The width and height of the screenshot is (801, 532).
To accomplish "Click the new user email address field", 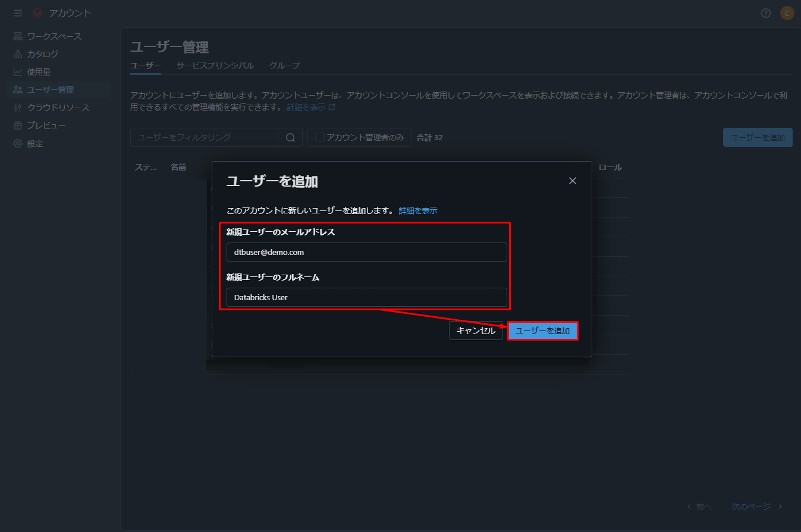I will [366, 252].
